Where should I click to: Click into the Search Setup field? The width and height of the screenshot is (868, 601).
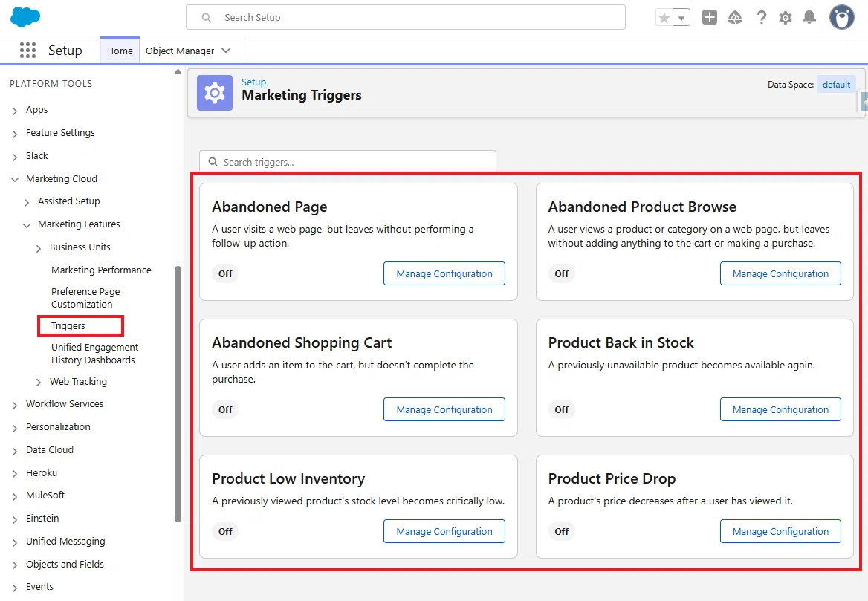pos(406,18)
